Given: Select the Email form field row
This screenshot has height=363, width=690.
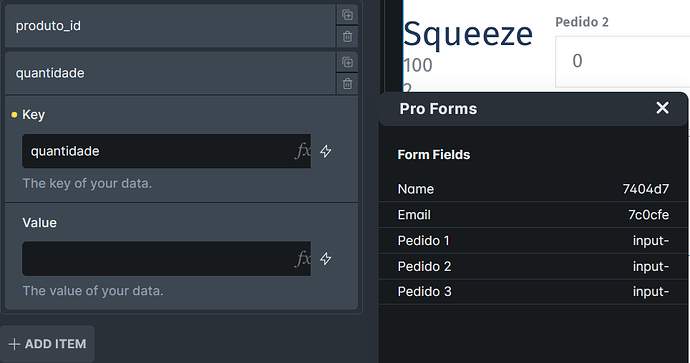Looking at the screenshot, I should [533, 215].
